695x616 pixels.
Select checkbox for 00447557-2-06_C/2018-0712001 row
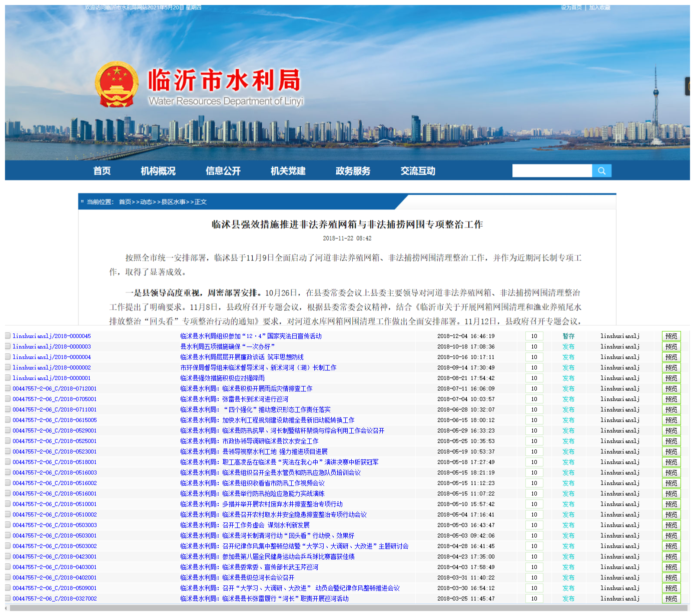(x=8, y=388)
